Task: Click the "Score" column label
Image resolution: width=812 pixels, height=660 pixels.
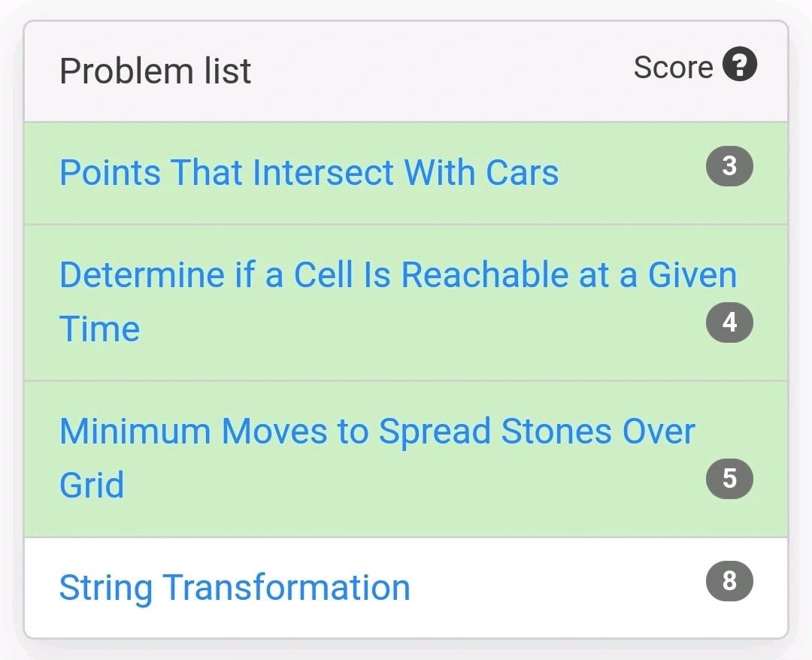Action: (672, 68)
